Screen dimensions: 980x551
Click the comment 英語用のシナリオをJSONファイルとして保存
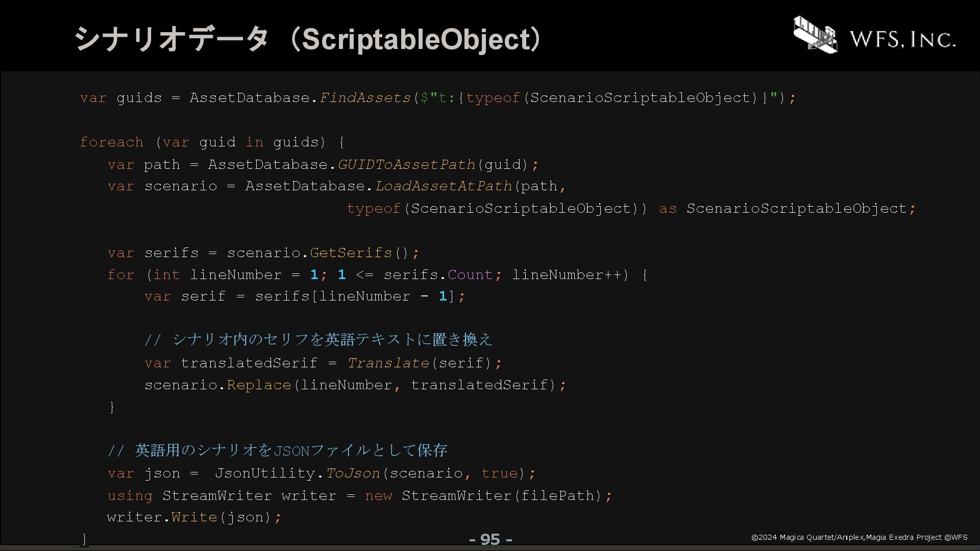(278, 450)
